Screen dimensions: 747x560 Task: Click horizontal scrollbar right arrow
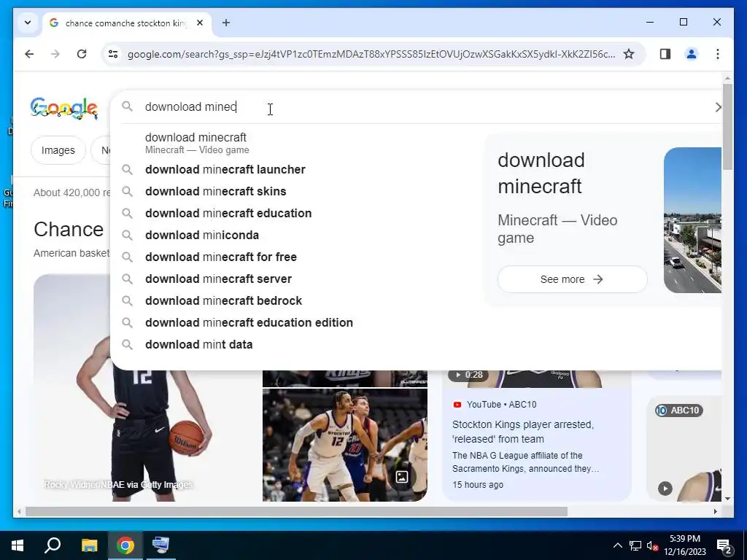pyautogui.click(x=715, y=511)
